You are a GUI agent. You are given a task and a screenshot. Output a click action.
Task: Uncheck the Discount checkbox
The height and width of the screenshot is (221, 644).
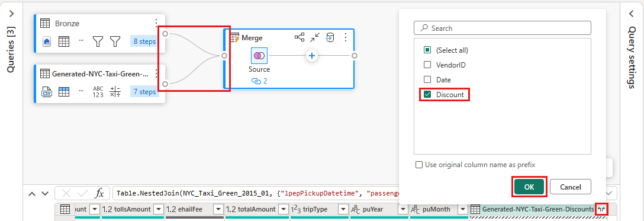[x=427, y=94]
